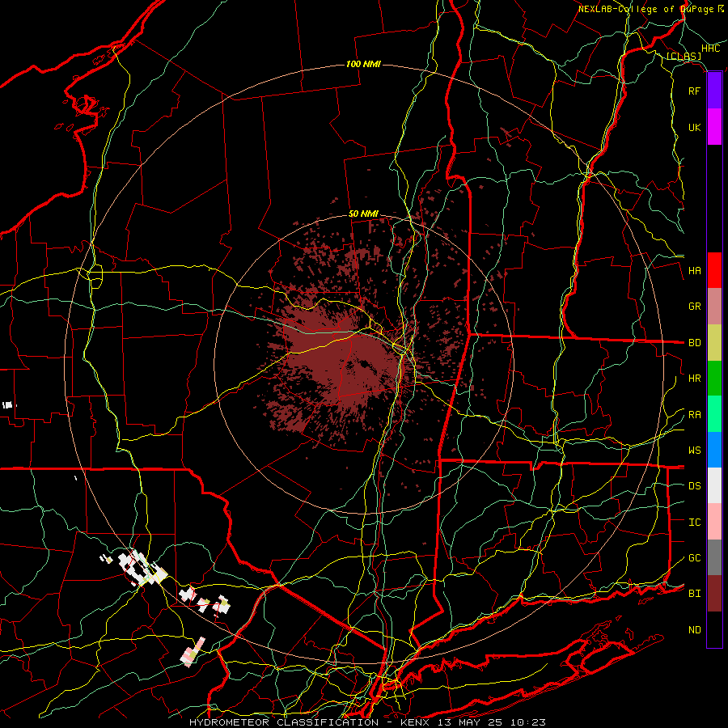This screenshot has height=728, width=728.
Task: Click the '50 NMI' range ring label
Action: click(363, 214)
